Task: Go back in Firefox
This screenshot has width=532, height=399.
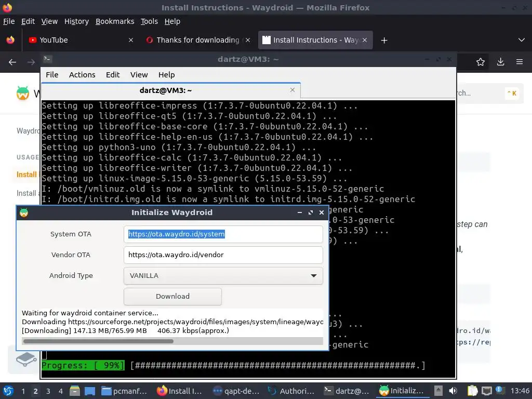Action: coord(12,62)
